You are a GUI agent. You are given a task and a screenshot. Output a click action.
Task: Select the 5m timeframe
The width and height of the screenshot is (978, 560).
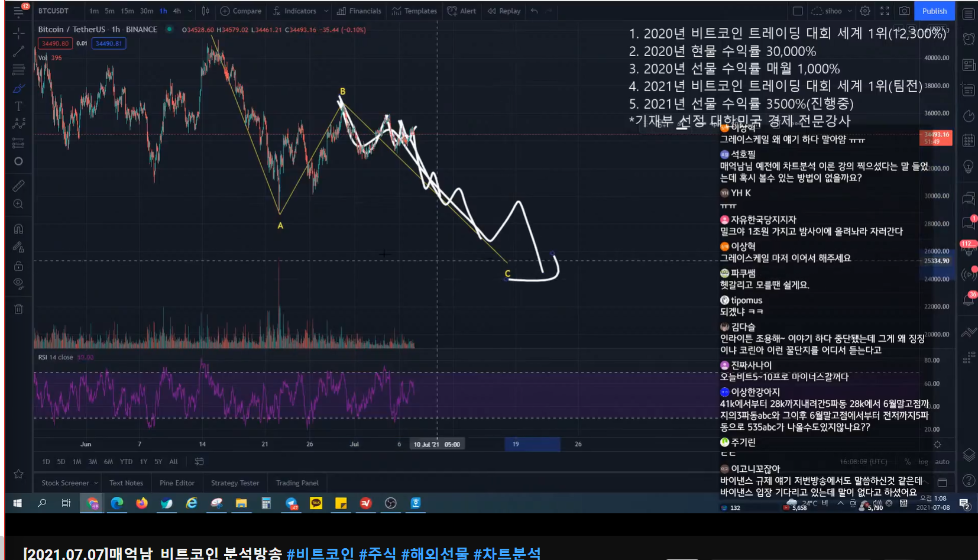click(109, 11)
